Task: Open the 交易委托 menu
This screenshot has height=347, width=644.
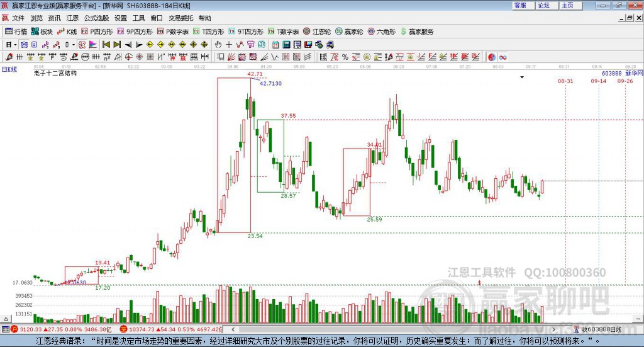Action: click(x=180, y=18)
